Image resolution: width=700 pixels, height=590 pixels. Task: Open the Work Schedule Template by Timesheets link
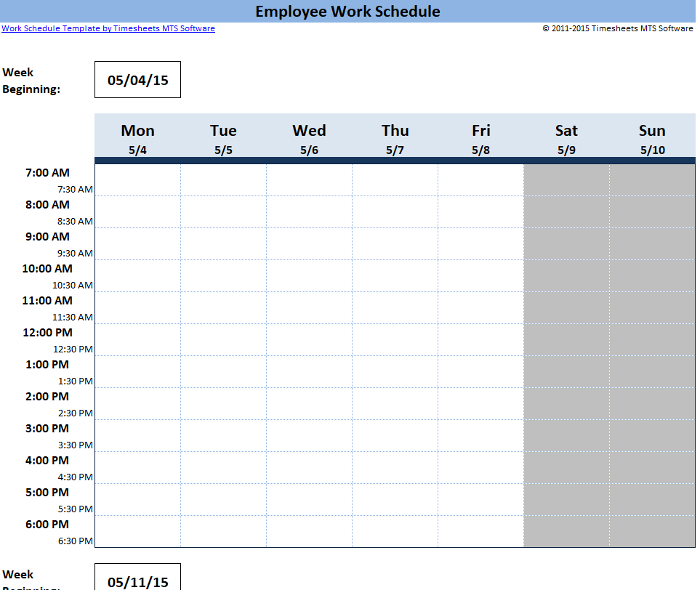108,28
